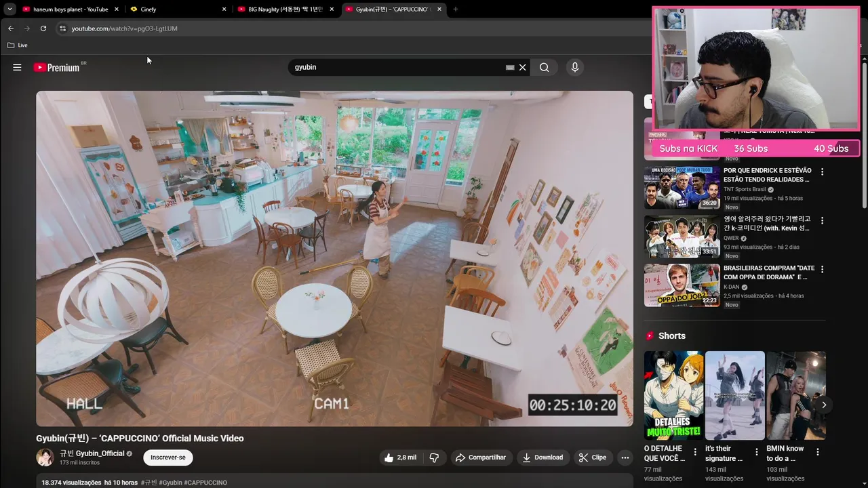Screen dimensions: 868x488
Task: Open a new browser tab
Action: pyautogui.click(x=456, y=9)
